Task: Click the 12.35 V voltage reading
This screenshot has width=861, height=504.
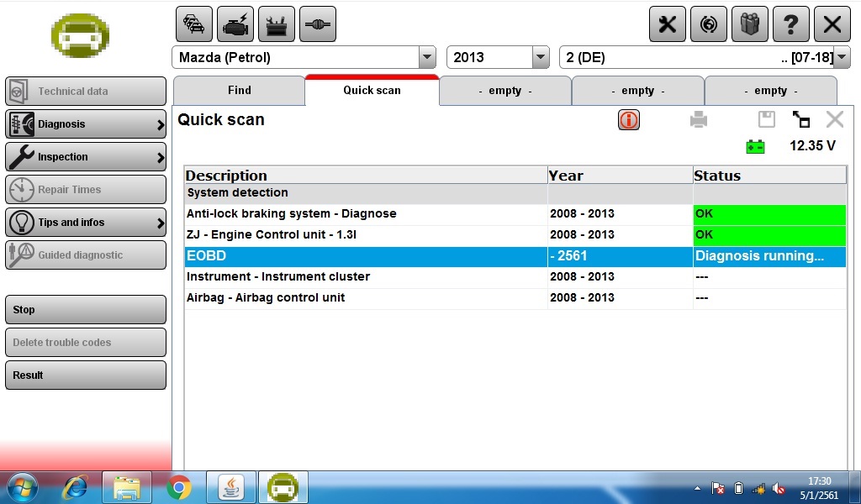Action: 813,146
